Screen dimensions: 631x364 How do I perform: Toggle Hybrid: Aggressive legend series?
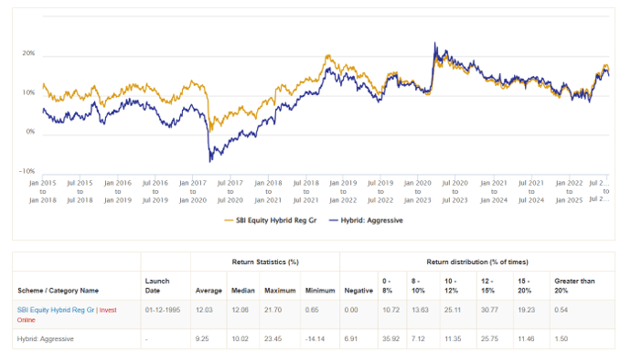click(366, 220)
